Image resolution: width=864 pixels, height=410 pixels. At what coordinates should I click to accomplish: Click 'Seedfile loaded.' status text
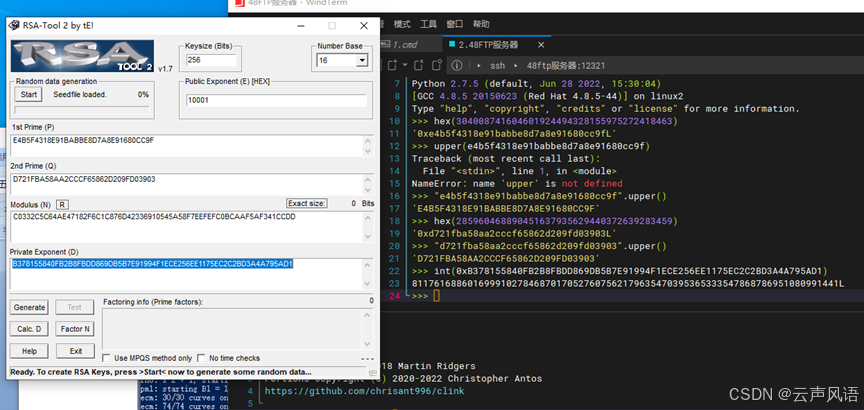(80, 94)
